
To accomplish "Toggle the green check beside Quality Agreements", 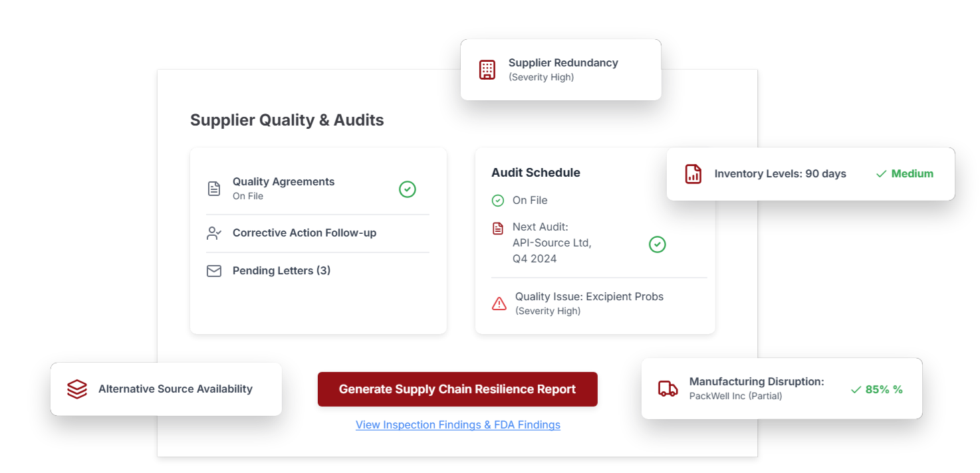I will pyautogui.click(x=407, y=189).
